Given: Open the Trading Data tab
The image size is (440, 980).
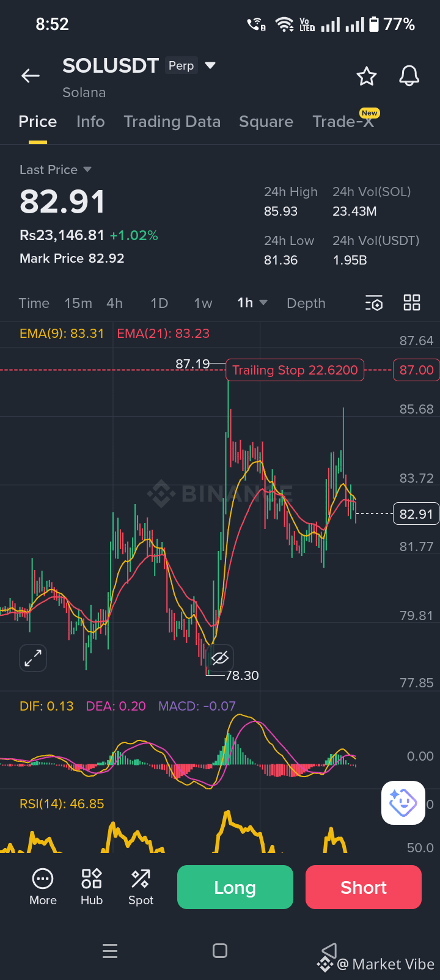Looking at the screenshot, I should click(x=172, y=122).
